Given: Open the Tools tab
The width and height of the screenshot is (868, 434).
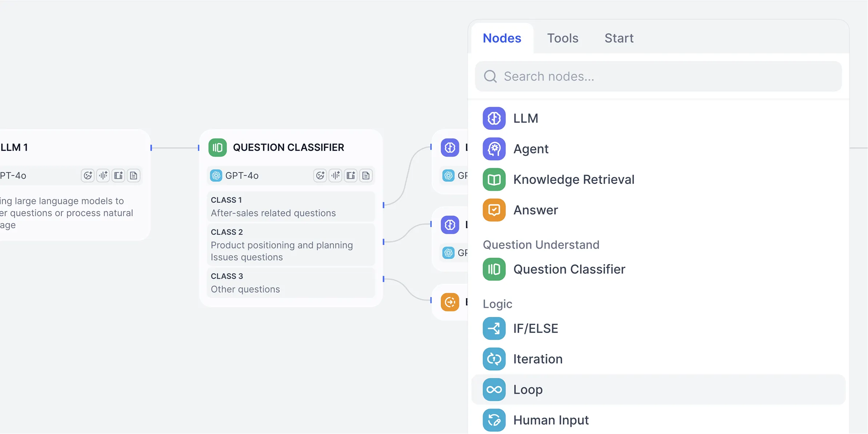Looking at the screenshot, I should [563, 38].
